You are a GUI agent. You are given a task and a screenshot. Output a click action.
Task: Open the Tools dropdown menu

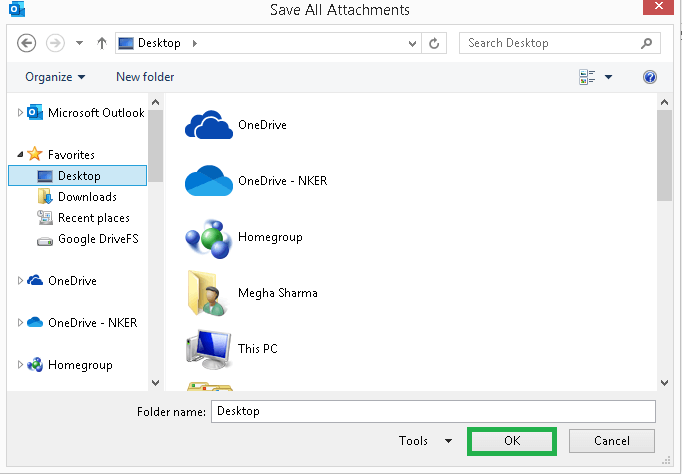tap(425, 441)
